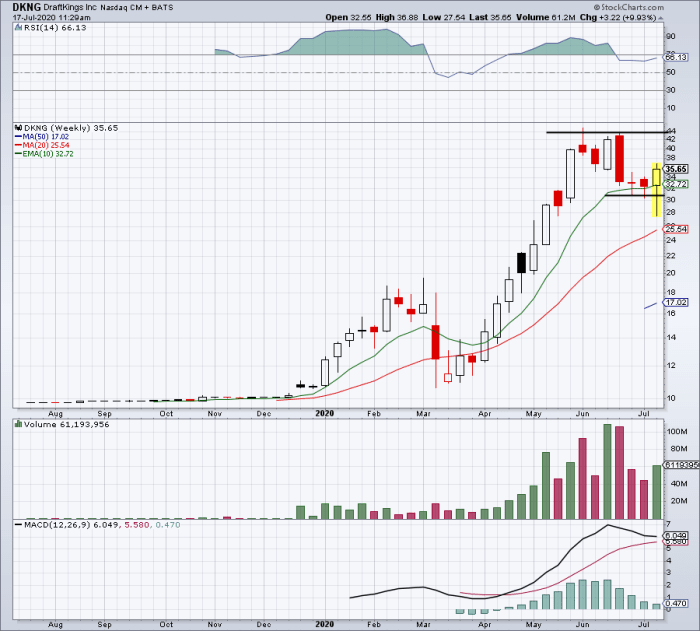Click the Chg +3.22 (+9.93%) value
The image size is (700, 631).
(x=617, y=17)
